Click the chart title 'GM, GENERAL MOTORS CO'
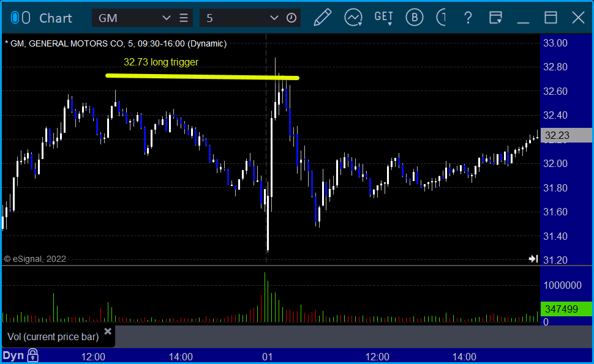The height and width of the screenshot is (364, 594). 66,43
